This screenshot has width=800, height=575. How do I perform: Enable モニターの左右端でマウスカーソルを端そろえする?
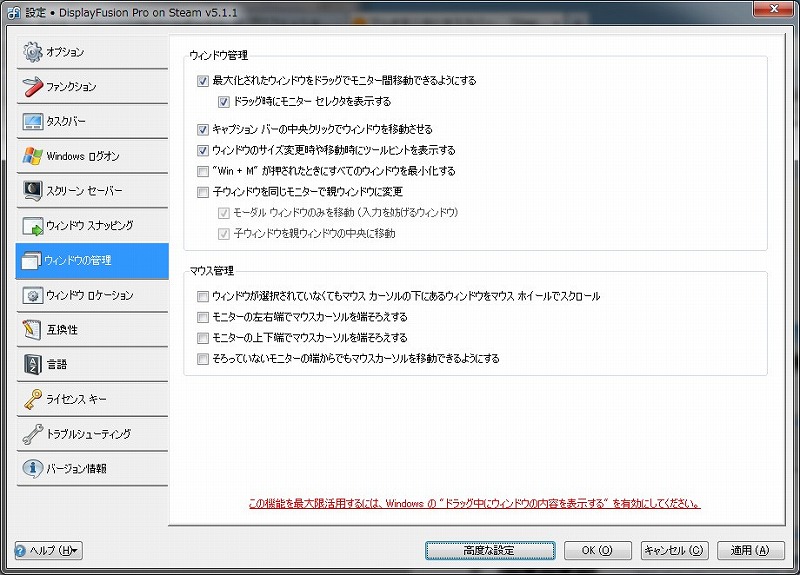tap(203, 317)
